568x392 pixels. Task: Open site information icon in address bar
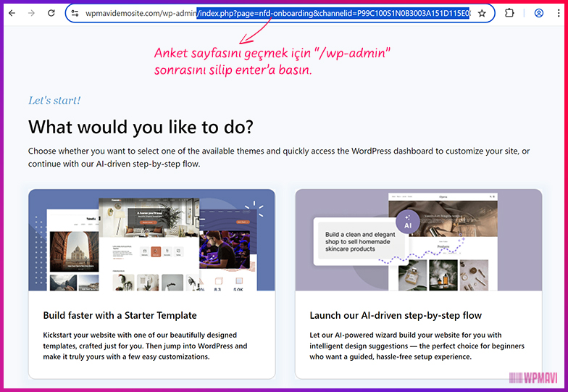[x=75, y=13]
